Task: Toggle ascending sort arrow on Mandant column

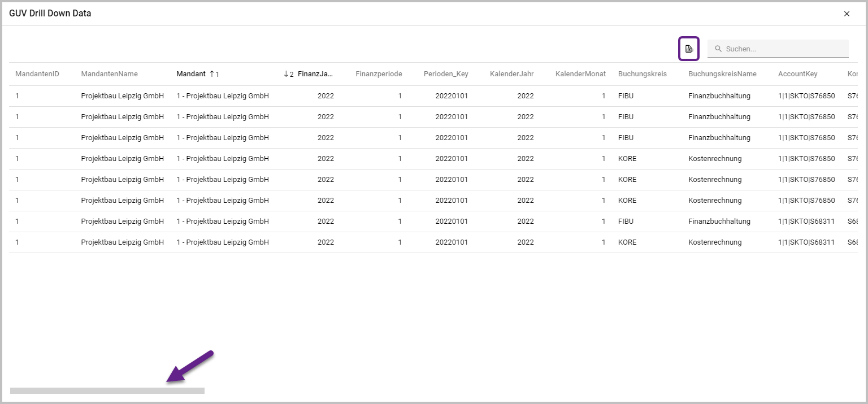Action: (212, 74)
